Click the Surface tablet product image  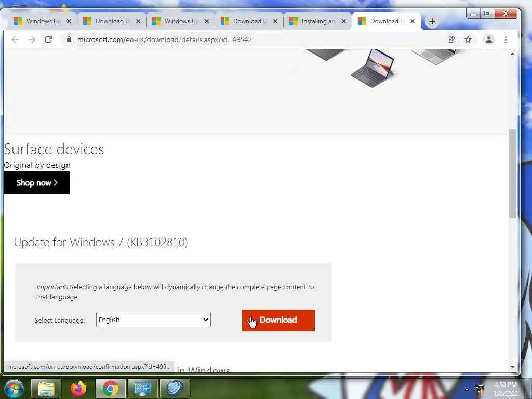(x=373, y=69)
